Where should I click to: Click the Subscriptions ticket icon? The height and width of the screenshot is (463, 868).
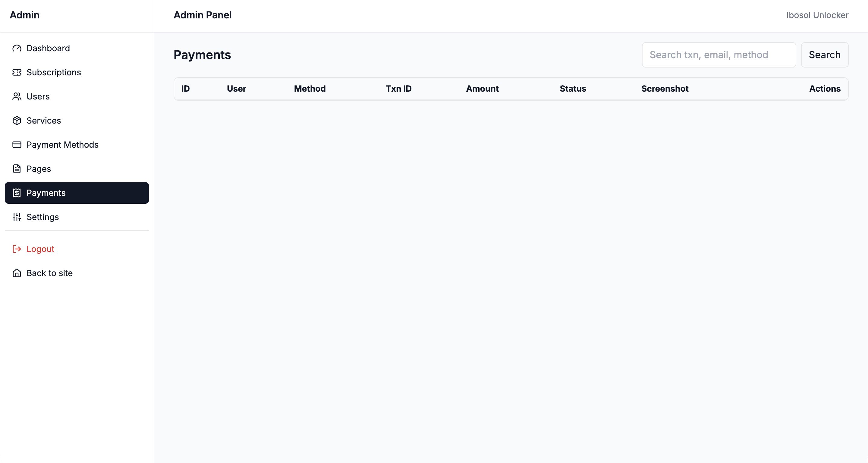click(17, 72)
